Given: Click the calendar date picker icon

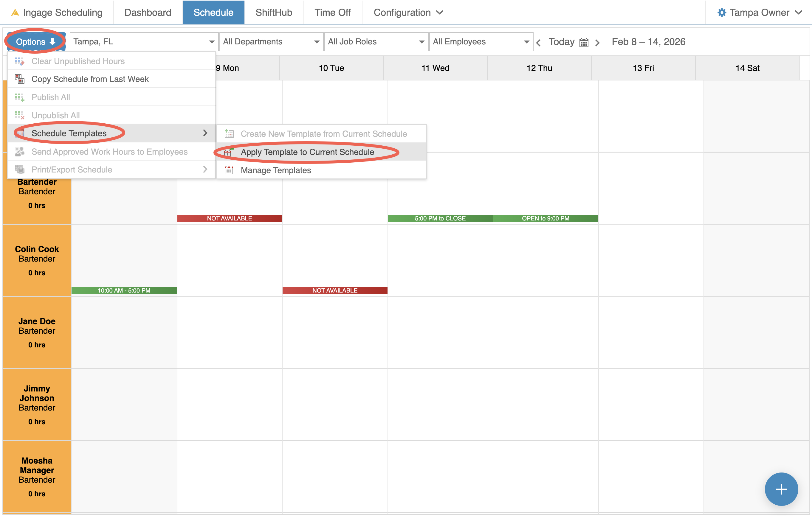Looking at the screenshot, I should coord(584,43).
